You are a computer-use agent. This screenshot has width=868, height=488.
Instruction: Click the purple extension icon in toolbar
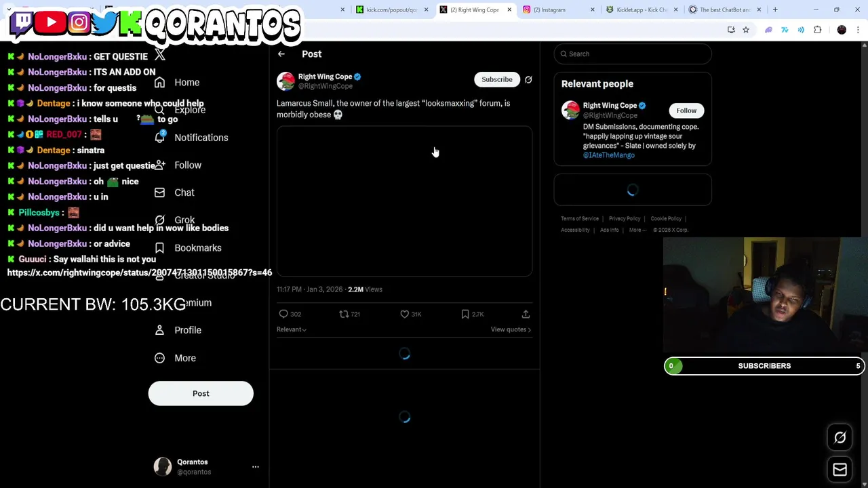768,30
